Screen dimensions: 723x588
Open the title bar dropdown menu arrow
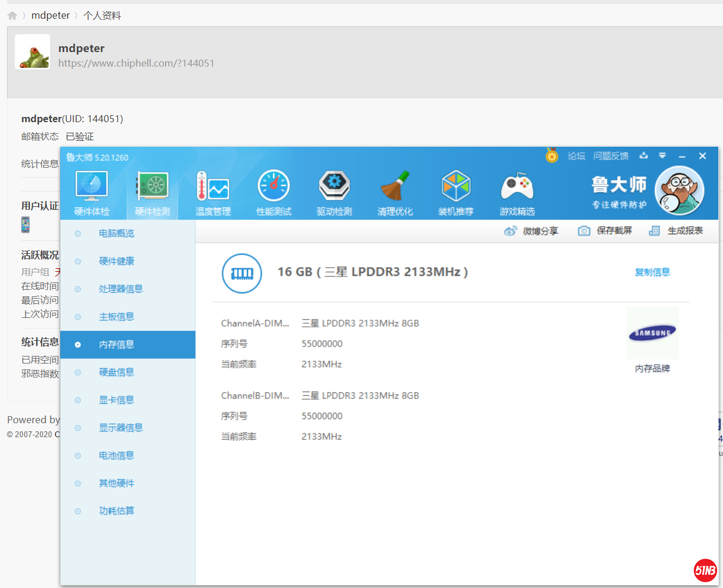point(662,155)
